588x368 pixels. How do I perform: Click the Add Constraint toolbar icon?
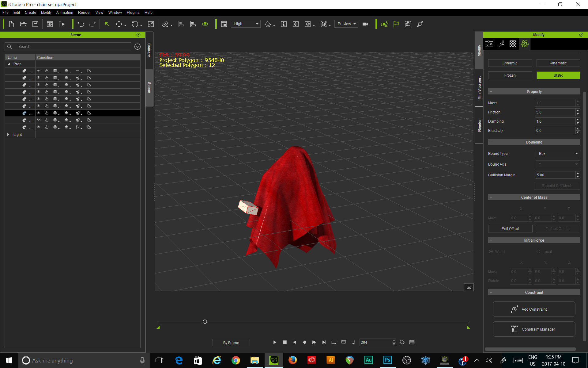(x=420, y=24)
